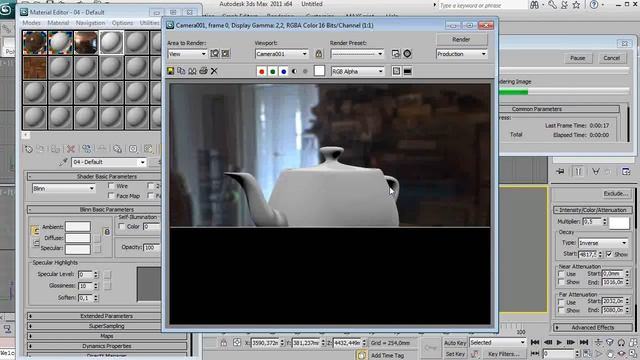Open the 04 - Default material name dropdown
Viewport: 640px width, 360px height.
(x=109, y=162)
